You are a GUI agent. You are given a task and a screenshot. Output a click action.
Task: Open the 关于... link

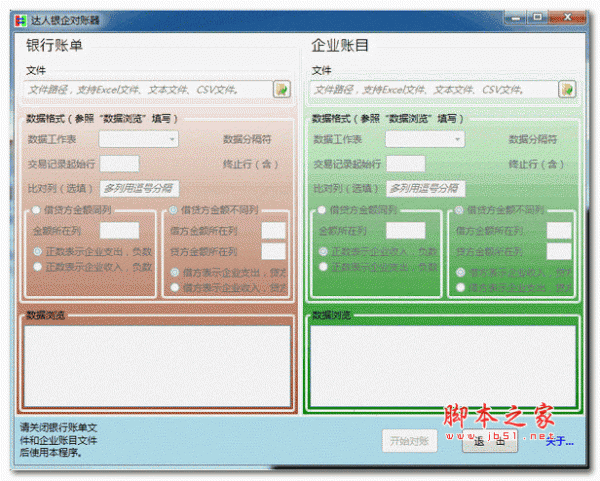point(558,441)
